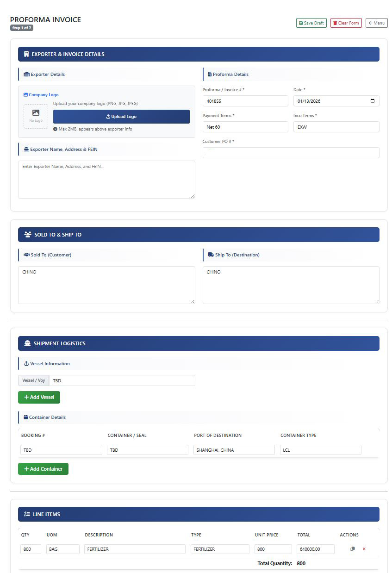The width and height of the screenshot is (392, 573).
Task: Delete the fertilizer line item with the red X
Action: 363,548
